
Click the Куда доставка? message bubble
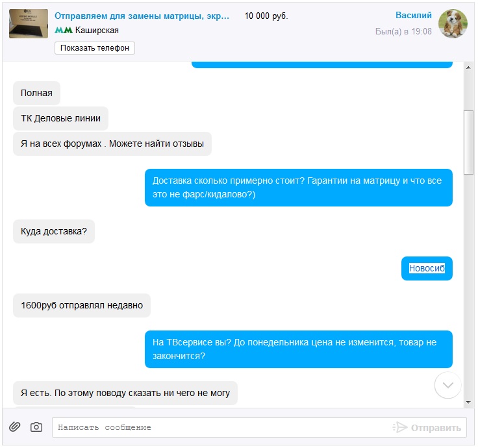coord(54,231)
